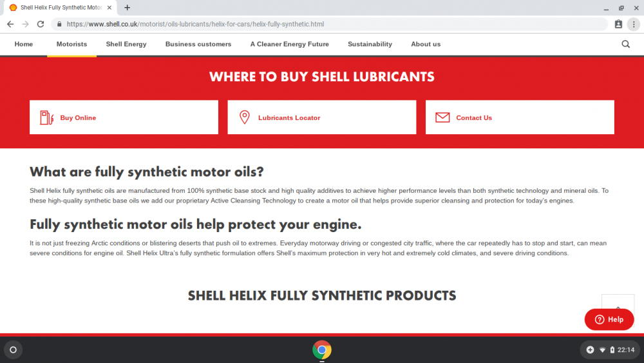Open Chrome's three-dot menu
Viewport: 644px width, 363px height.
point(634,25)
